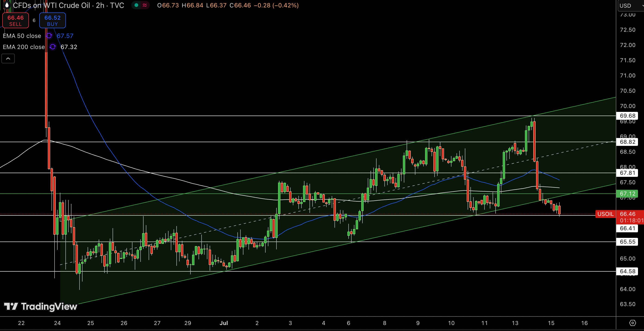644x331 pixels.
Task: Click the pink approximate data indicator icon
Action: coord(145,5)
